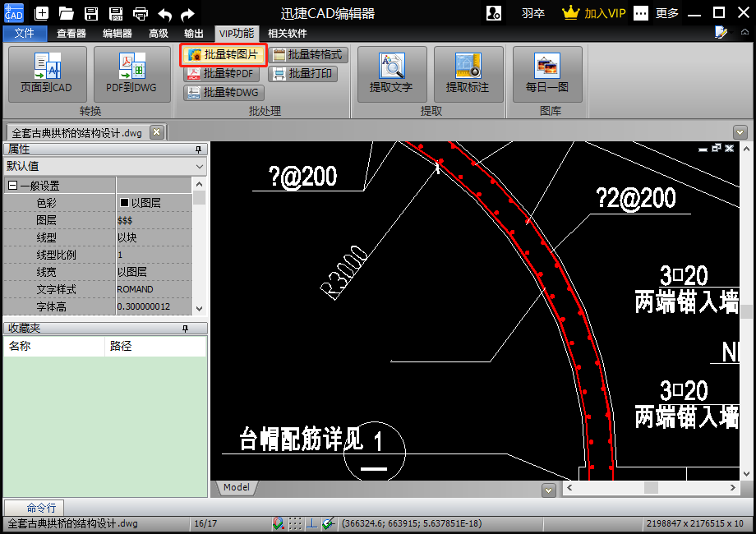Click the New file icon in title bar

[x=41, y=13]
